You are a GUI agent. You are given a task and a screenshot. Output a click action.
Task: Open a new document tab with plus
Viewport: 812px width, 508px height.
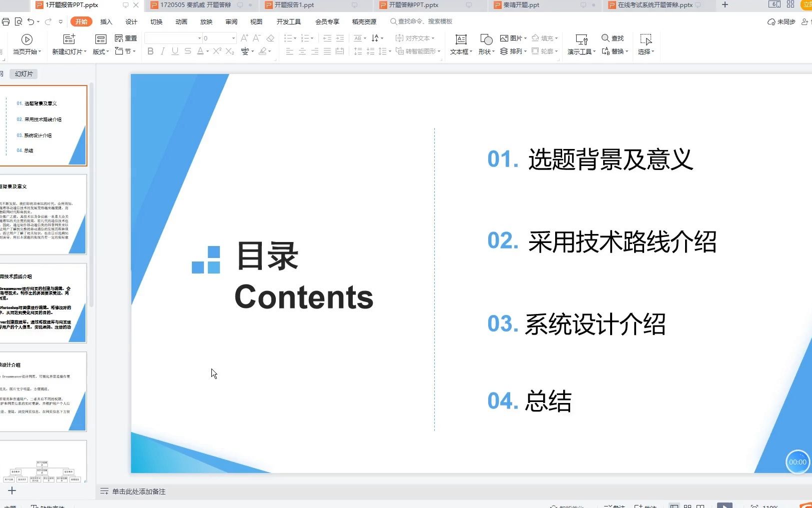pos(725,5)
